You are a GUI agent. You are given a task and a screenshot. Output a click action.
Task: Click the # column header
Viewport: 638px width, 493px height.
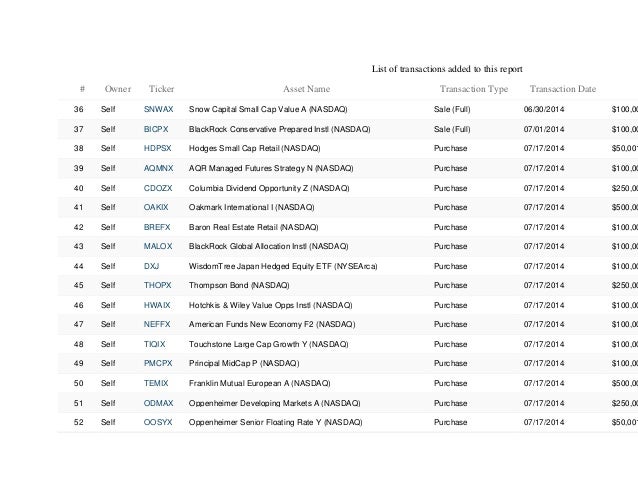82,89
